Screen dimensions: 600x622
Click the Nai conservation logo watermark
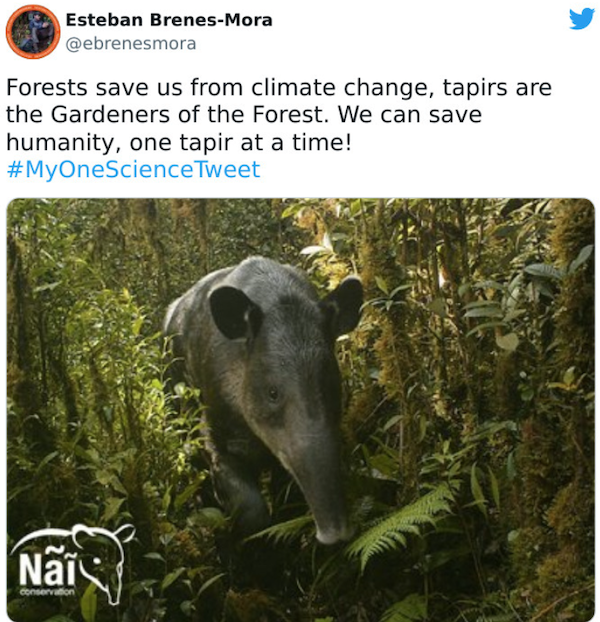[71, 563]
